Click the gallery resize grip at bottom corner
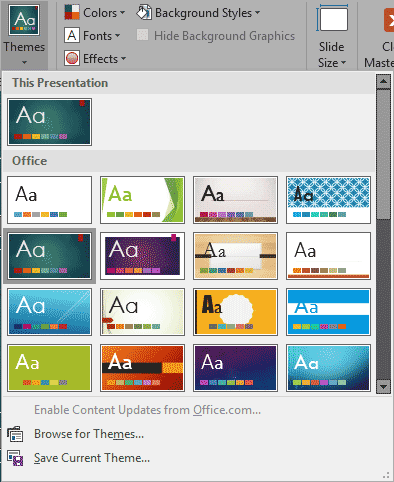This screenshot has width=394, height=482. pos(386,475)
